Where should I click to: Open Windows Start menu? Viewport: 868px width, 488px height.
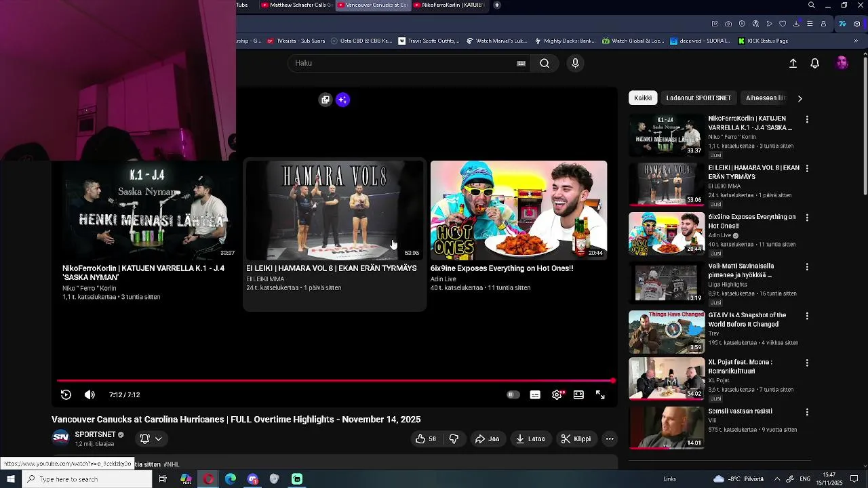[10, 479]
